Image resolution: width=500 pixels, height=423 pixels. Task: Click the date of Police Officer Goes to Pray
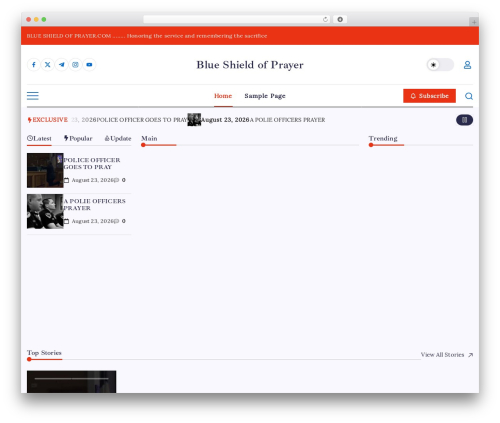(x=89, y=180)
